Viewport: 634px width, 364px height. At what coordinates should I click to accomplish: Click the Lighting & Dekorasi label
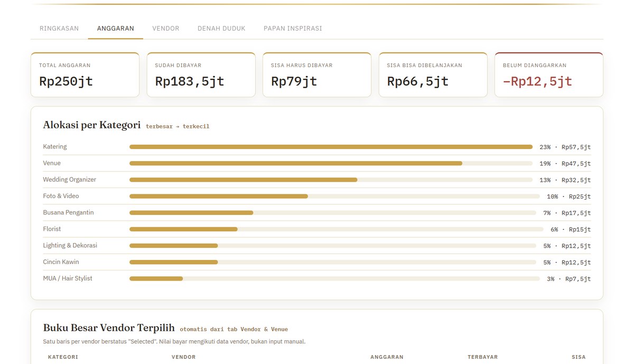tap(70, 246)
